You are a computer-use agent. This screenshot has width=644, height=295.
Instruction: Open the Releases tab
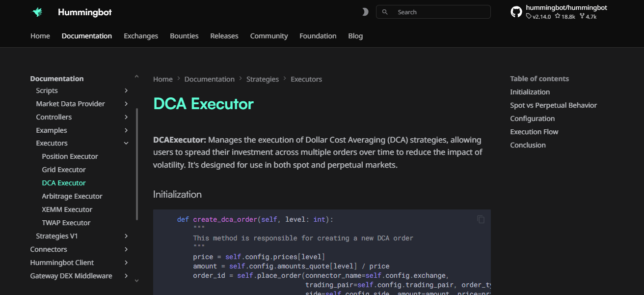pos(224,36)
